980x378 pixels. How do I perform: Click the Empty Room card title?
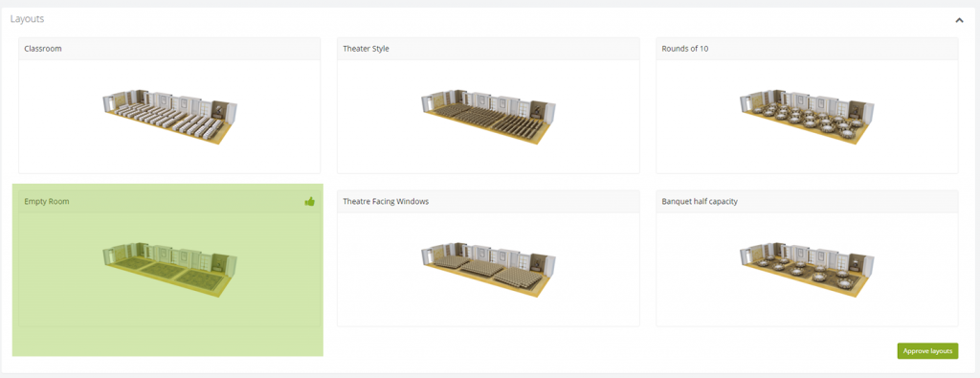pos(47,202)
